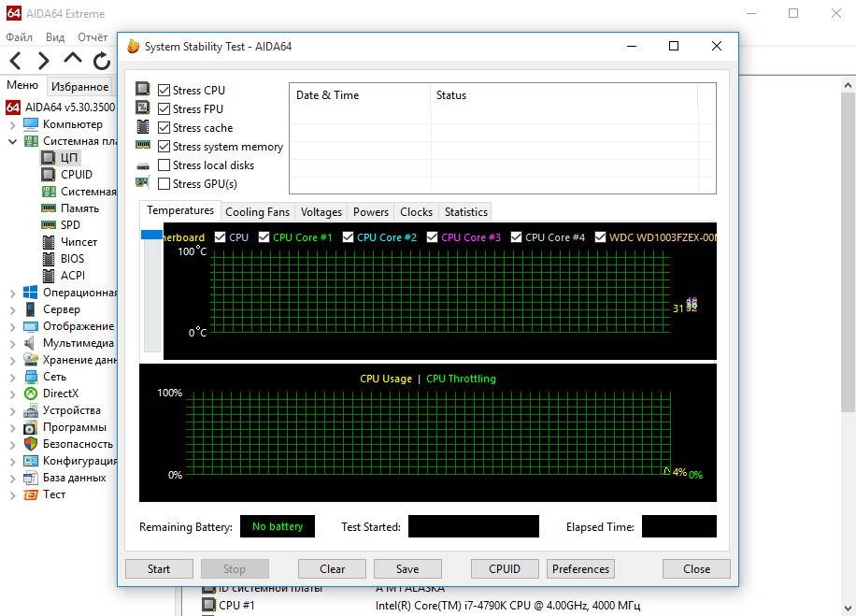Click the Программы icon in tree

click(31, 427)
